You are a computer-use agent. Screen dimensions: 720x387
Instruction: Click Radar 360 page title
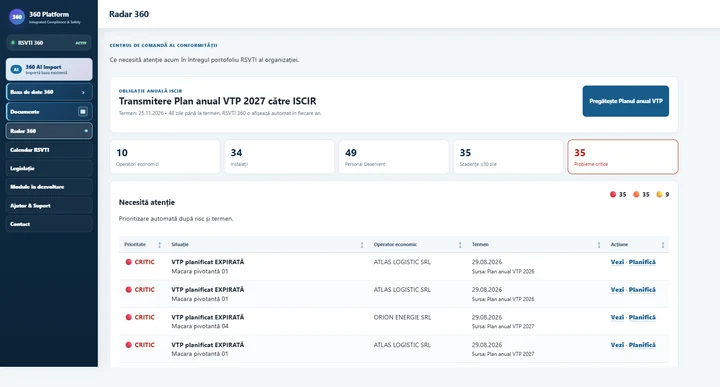pos(129,14)
